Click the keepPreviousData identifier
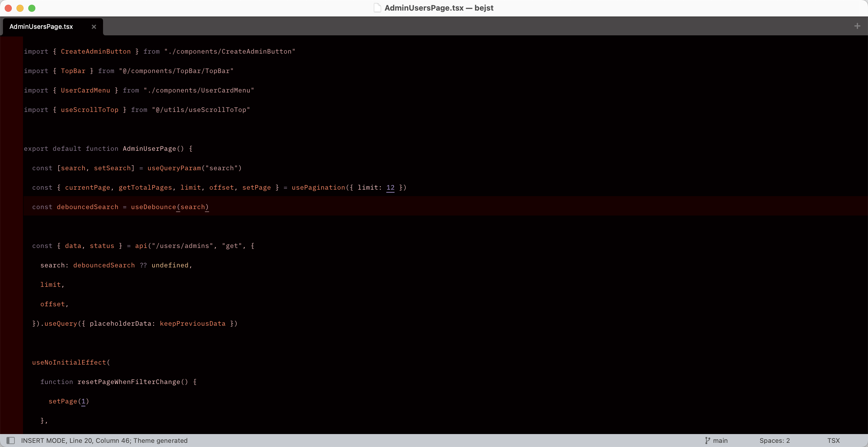The image size is (868, 447). [x=193, y=324]
